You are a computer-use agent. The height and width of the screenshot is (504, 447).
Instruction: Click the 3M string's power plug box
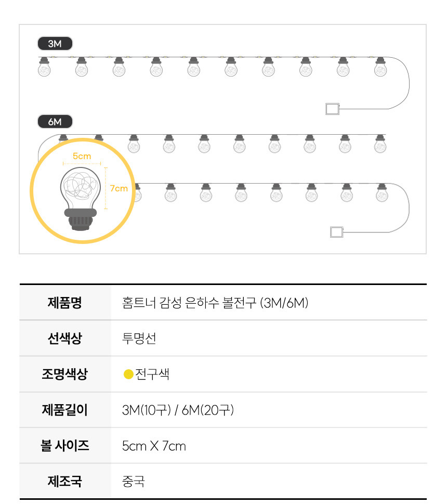coord(332,109)
